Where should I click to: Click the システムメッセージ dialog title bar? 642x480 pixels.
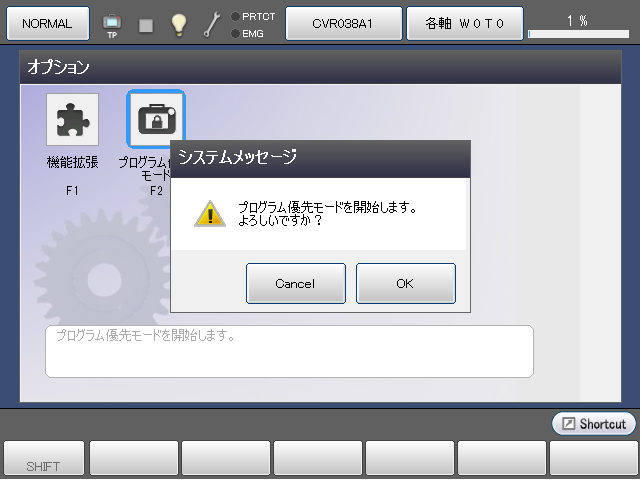(x=320, y=157)
